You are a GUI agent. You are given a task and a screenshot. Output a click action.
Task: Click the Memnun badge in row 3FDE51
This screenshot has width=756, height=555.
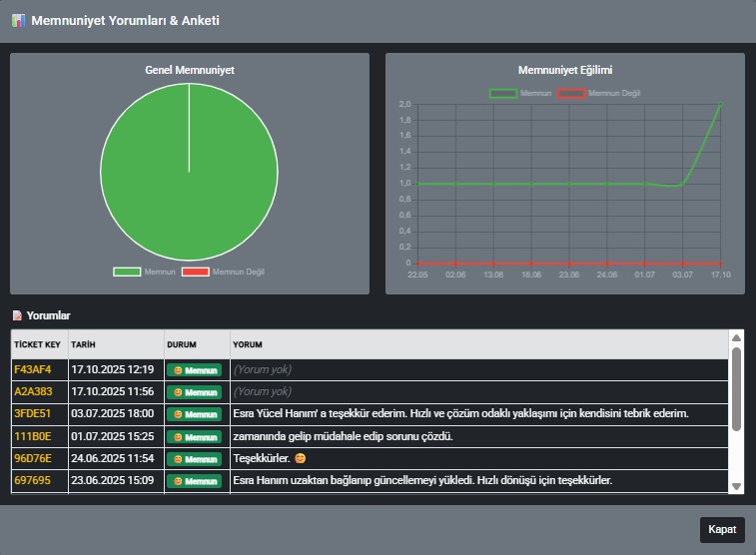[x=194, y=414]
